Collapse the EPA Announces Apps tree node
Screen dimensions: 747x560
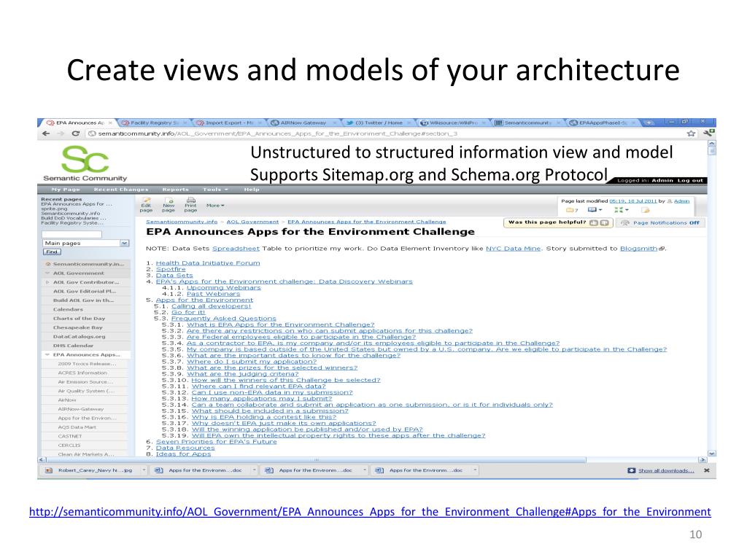(x=47, y=355)
